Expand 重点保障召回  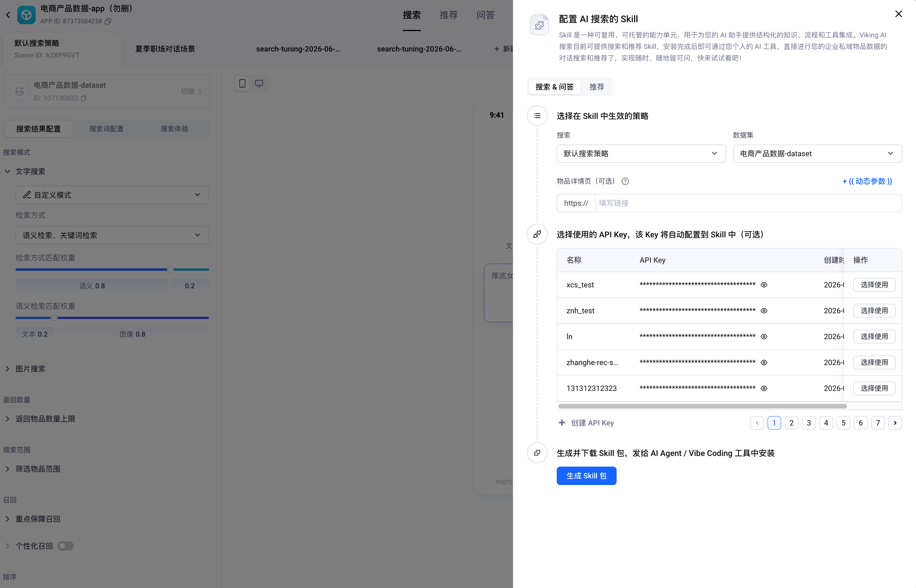click(x=7, y=519)
